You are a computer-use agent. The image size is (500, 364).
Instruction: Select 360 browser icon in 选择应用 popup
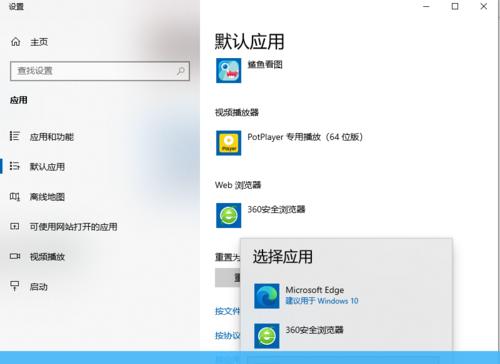[x=267, y=336]
